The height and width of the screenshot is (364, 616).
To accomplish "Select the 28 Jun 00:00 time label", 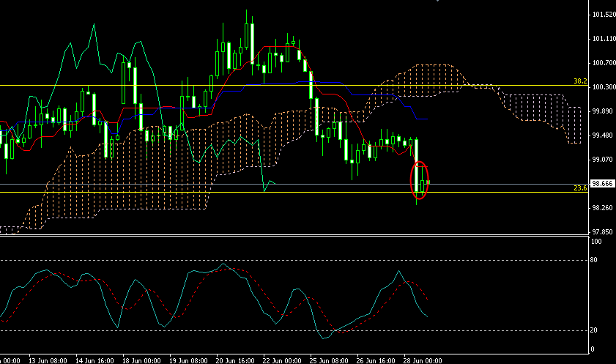I will point(421,360).
